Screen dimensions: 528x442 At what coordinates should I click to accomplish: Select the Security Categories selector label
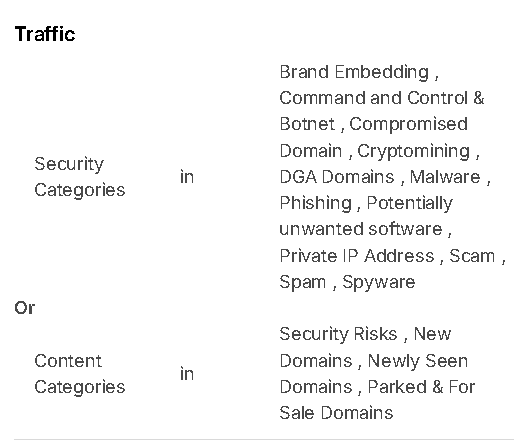click(x=79, y=177)
